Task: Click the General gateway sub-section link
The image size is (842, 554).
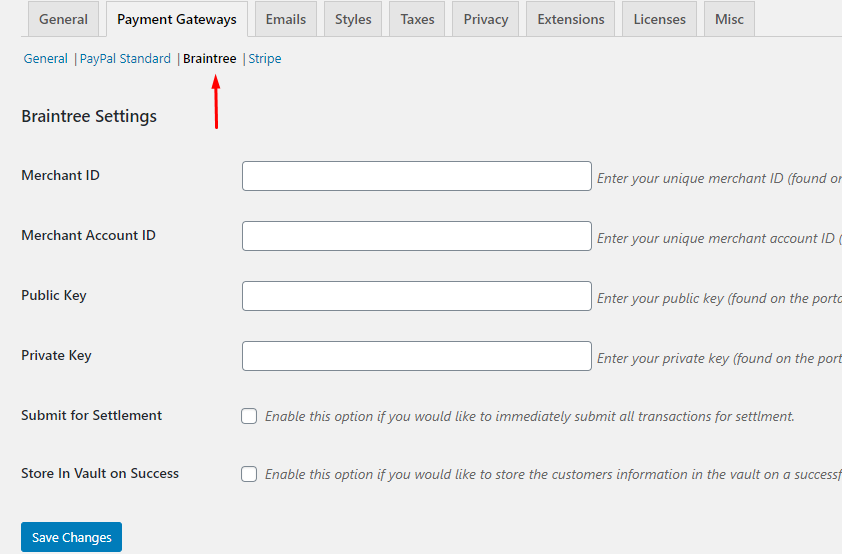Action: pos(46,59)
